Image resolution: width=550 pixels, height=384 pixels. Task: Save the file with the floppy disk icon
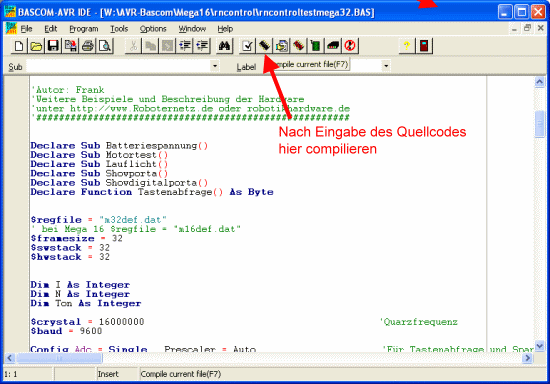click(53, 46)
